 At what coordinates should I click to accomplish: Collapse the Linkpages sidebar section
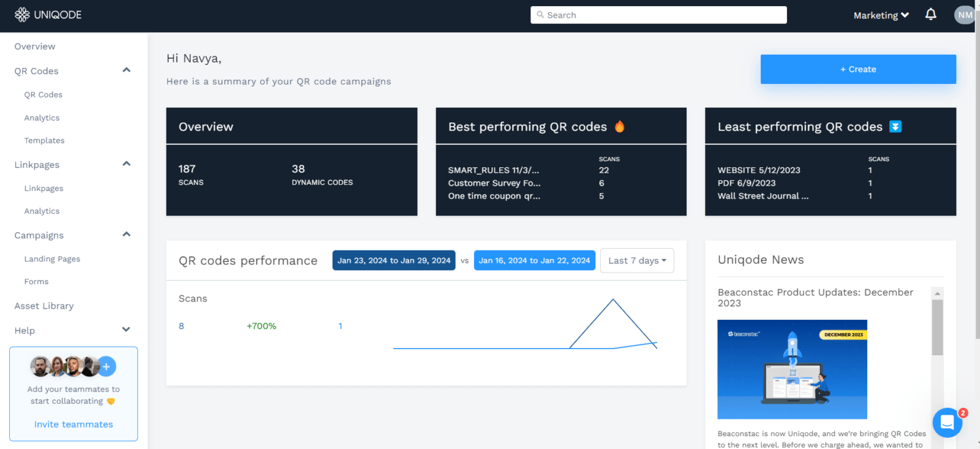(x=126, y=164)
